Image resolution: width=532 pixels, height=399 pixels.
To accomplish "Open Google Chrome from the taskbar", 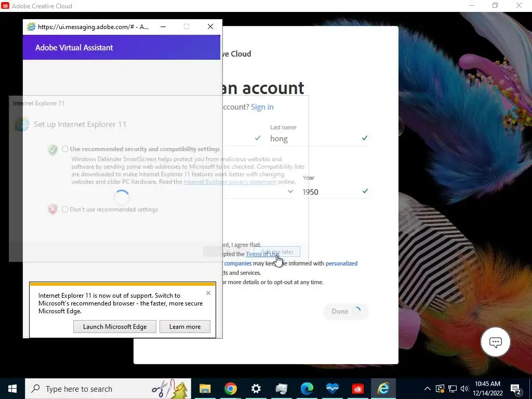I will 230,389.
